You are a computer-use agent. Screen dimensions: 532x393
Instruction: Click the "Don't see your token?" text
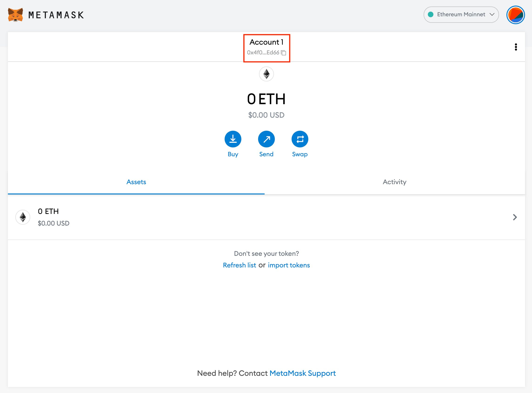click(x=266, y=254)
